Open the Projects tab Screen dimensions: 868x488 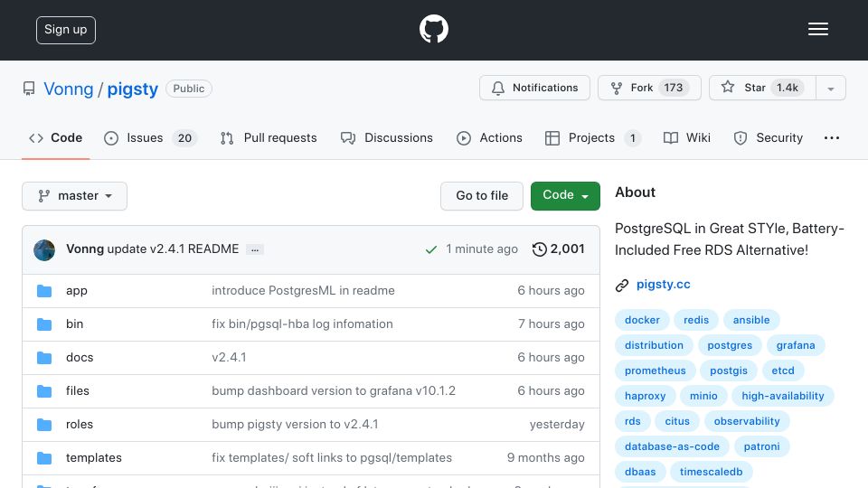click(x=593, y=137)
